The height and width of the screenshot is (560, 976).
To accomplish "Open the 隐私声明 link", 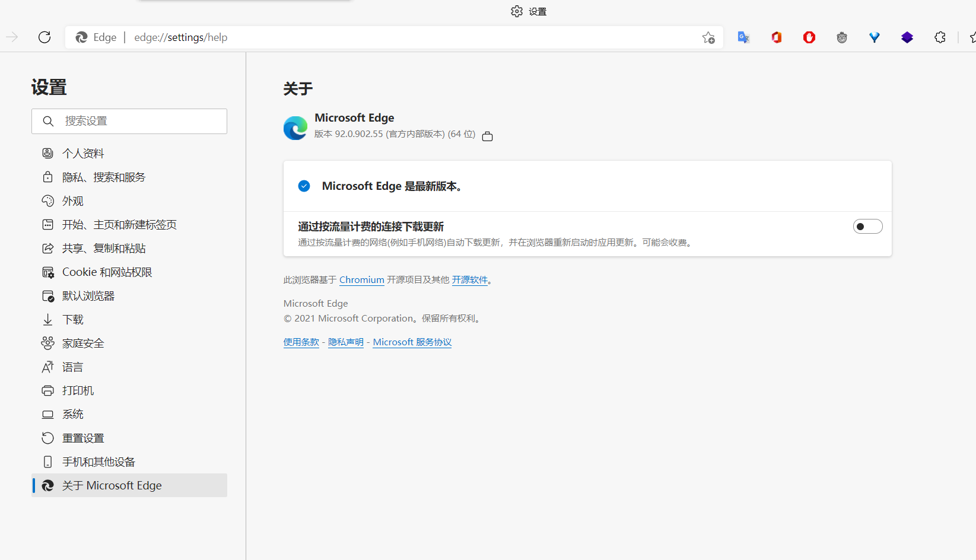I will point(346,342).
